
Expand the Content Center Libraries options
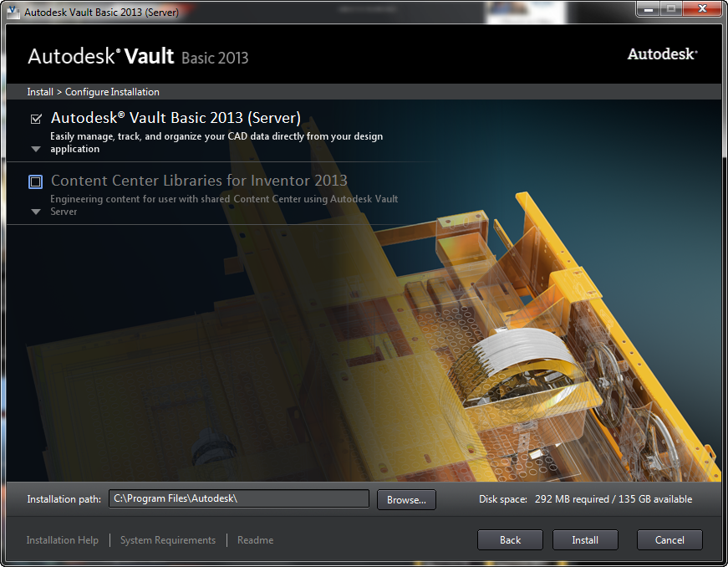(x=35, y=212)
